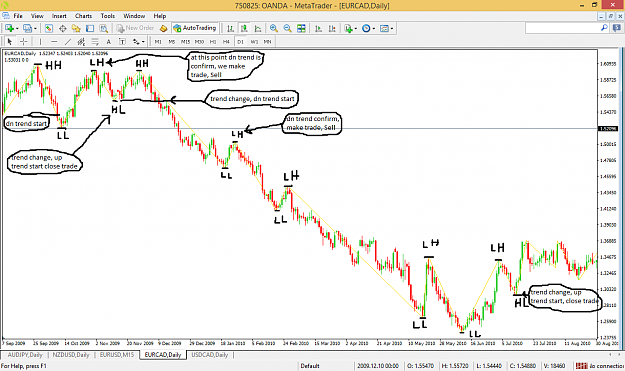625x371 pixels.
Task: Switch to AUDJPY,Daily chart tab
Action: click(25, 355)
